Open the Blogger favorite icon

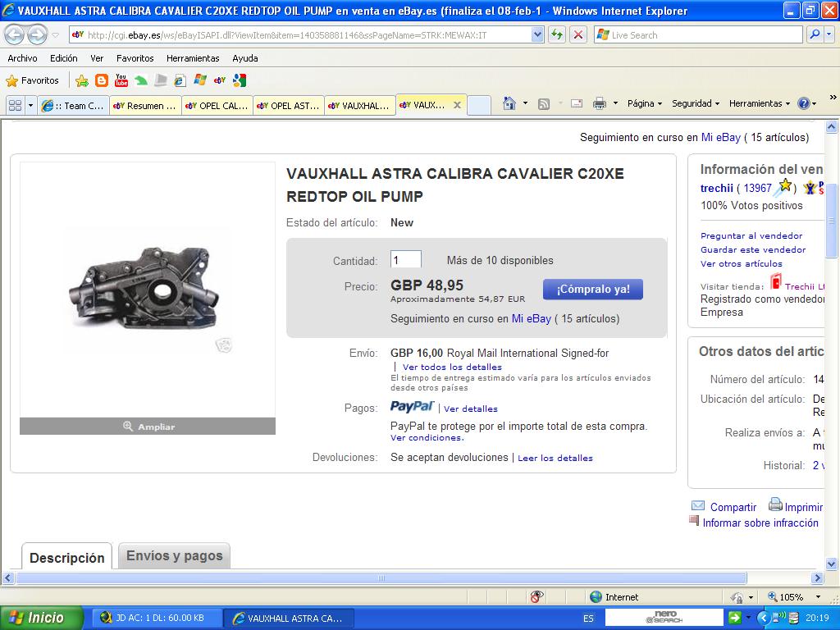click(x=102, y=80)
